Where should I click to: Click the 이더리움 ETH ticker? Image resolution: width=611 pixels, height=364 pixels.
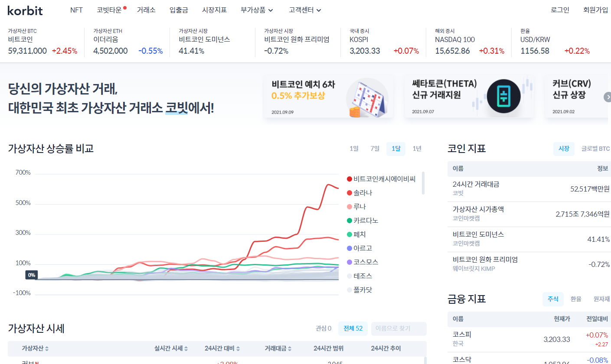pyautogui.click(x=128, y=42)
